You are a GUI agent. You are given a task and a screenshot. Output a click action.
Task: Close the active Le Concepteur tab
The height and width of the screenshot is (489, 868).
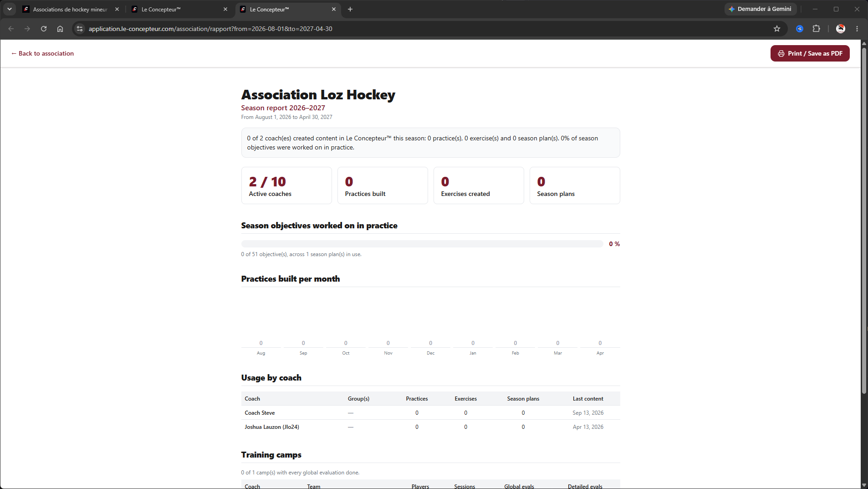point(334,9)
